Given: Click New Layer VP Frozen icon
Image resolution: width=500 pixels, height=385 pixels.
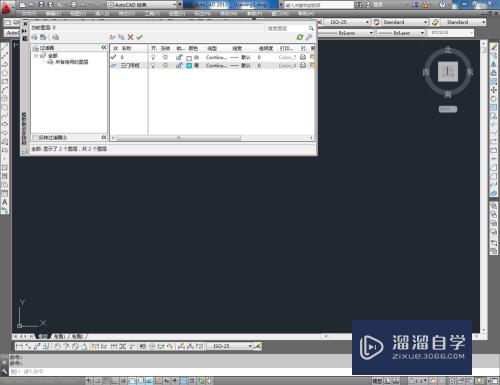Looking at the screenshot, I should click(x=121, y=37).
